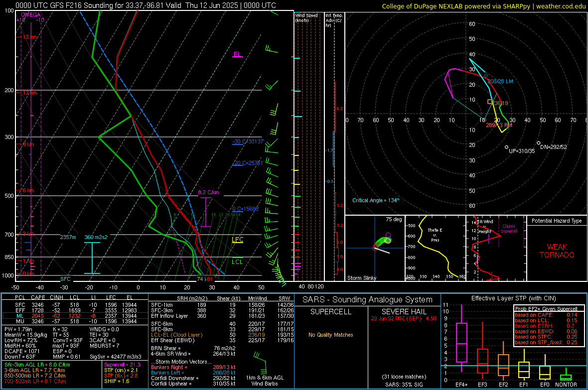
Task: Click the red 'WEAK TORNADO' hazard text
Action: 557,251
